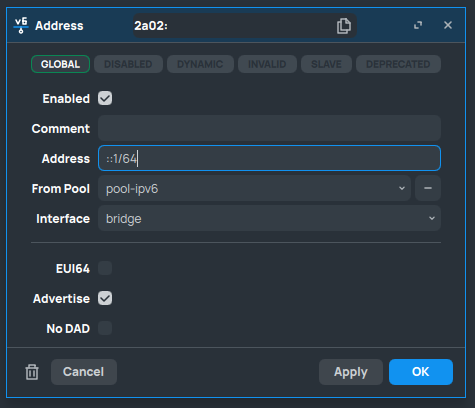The image size is (475, 408).
Task: Uncheck the Enabled checkbox
Action: click(105, 98)
